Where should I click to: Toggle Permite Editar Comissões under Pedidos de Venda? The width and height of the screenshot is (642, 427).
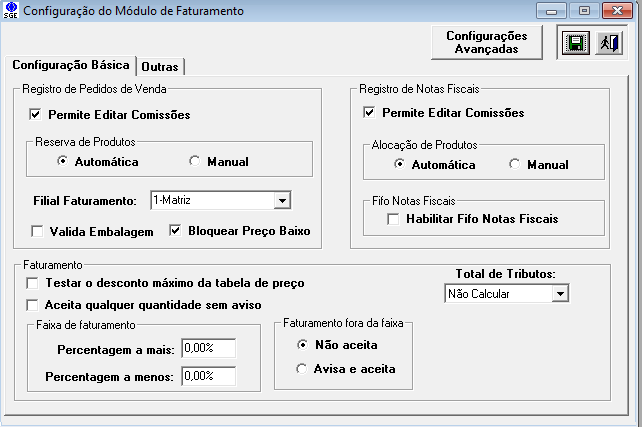[x=36, y=115]
